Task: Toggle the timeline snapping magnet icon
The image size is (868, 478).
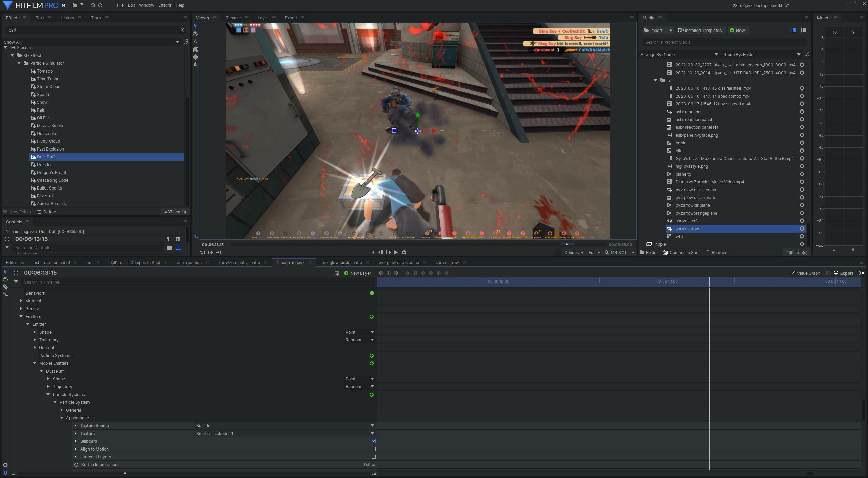Action: pyautogui.click(x=5, y=473)
